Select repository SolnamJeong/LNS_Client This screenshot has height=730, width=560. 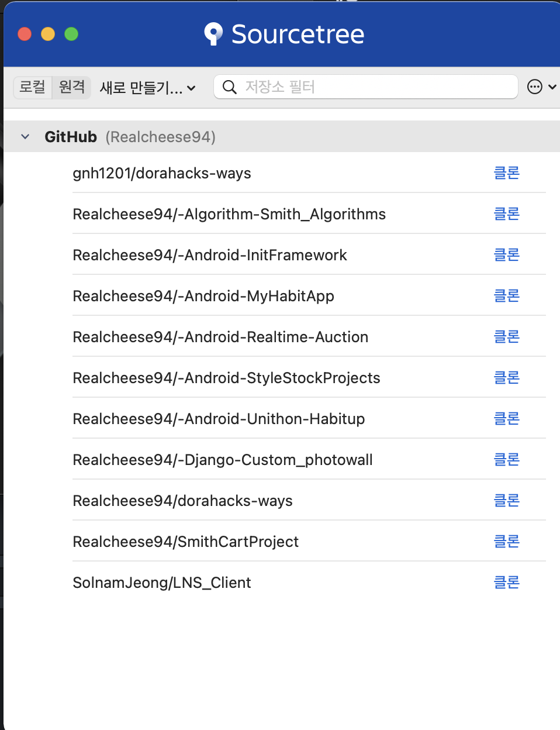tap(162, 583)
